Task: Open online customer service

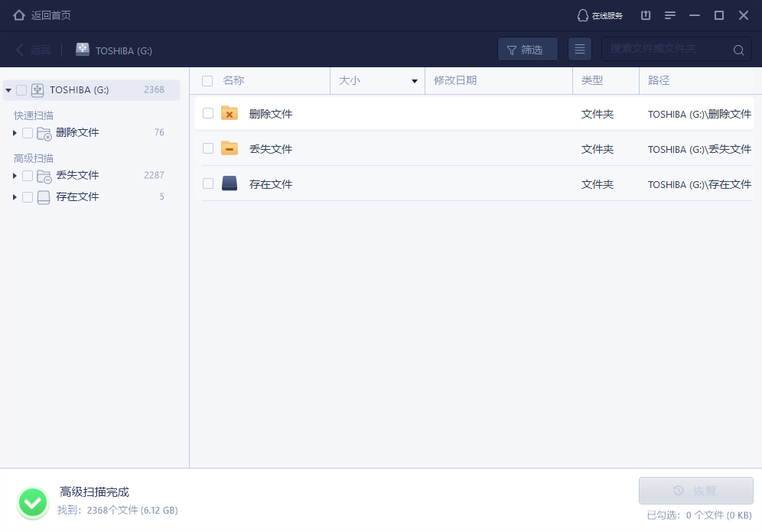Action: tap(601, 15)
